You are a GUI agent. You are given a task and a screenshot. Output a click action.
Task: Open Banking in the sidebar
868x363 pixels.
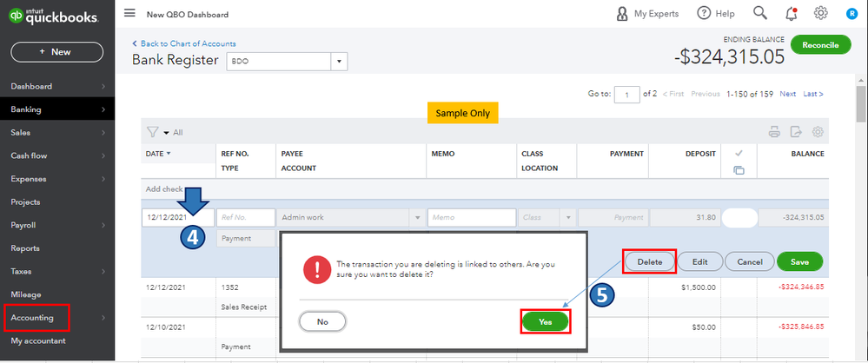point(57,109)
